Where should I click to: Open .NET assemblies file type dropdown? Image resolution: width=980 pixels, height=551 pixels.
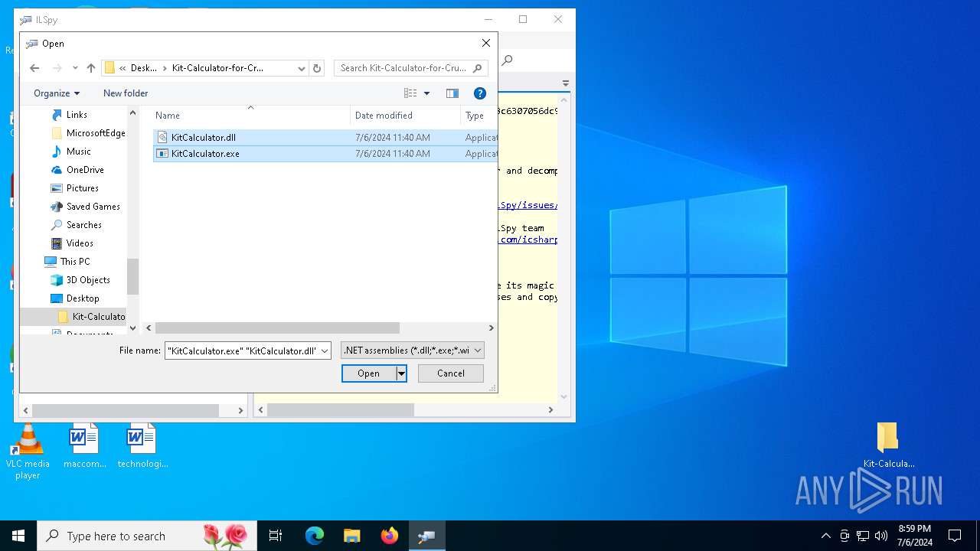[413, 350]
